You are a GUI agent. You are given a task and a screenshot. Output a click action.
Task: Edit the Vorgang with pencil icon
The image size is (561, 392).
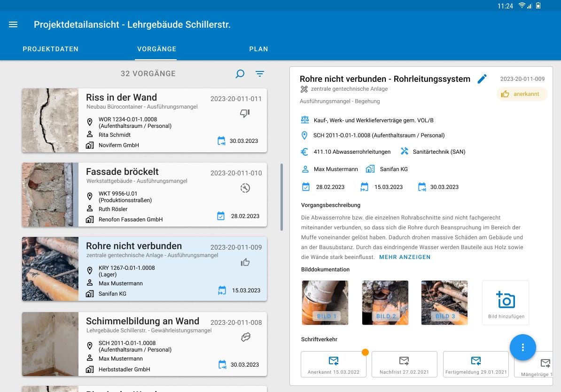click(482, 79)
